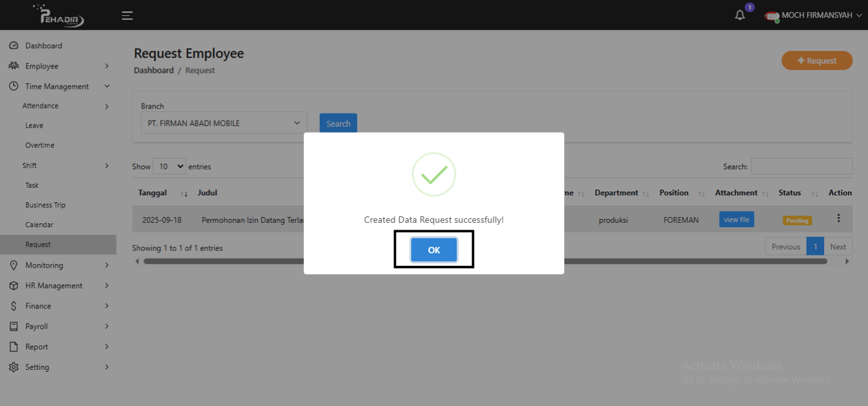This screenshot has width=868, height=406.
Task: Click OK in the success dialog
Action: tap(433, 250)
